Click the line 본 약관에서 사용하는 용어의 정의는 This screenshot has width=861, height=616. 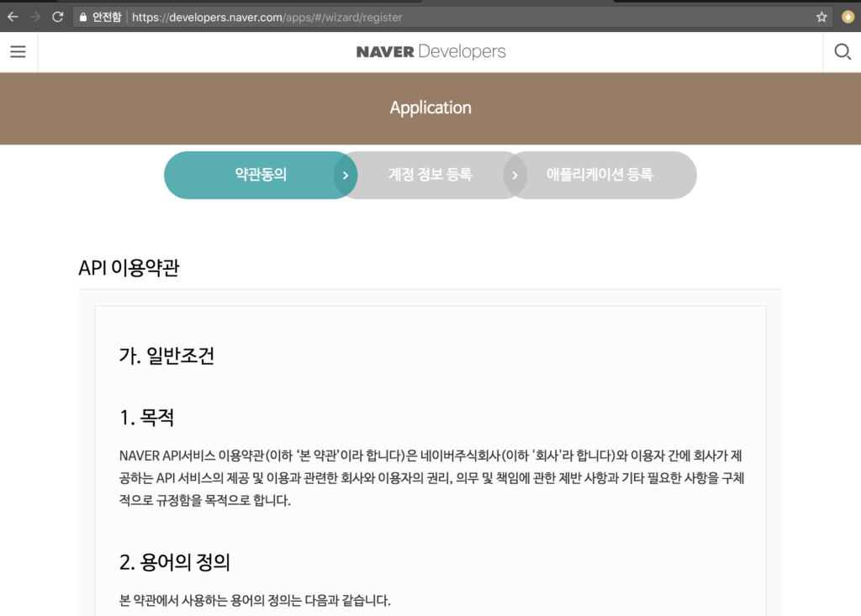point(255,600)
